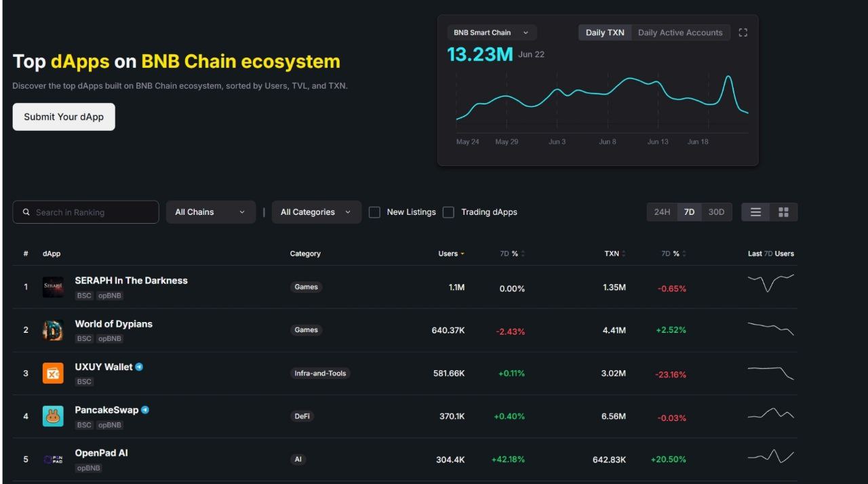
Task: Open OpenPad AI dApp page
Action: point(101,453)
